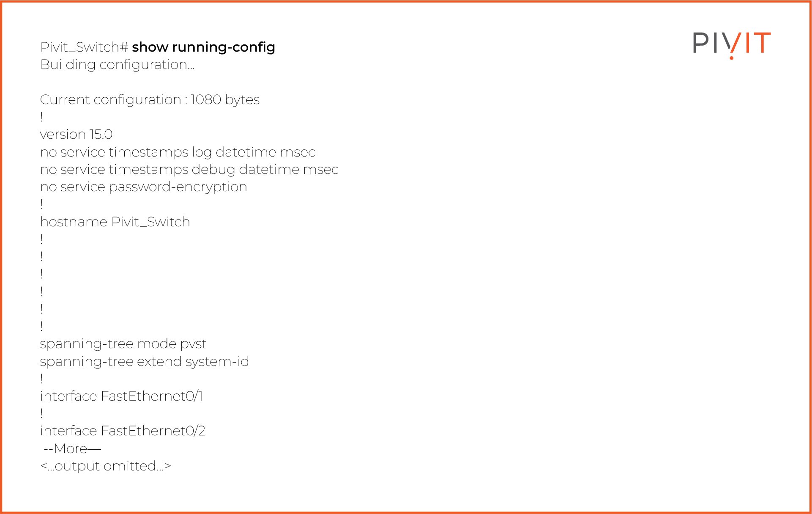
Task: Click the Current configuration 1080 bytes line
Action: 150,100
